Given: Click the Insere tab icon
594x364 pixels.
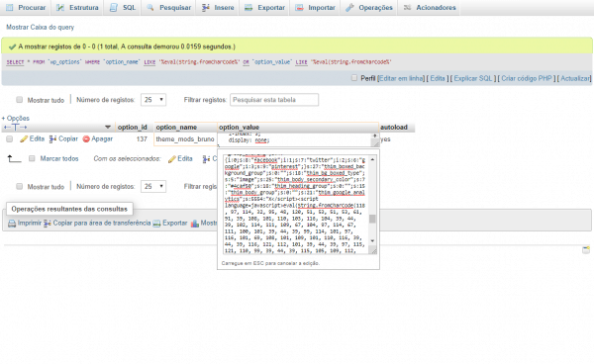Looking at the screenshot, I should click(206, 8).
